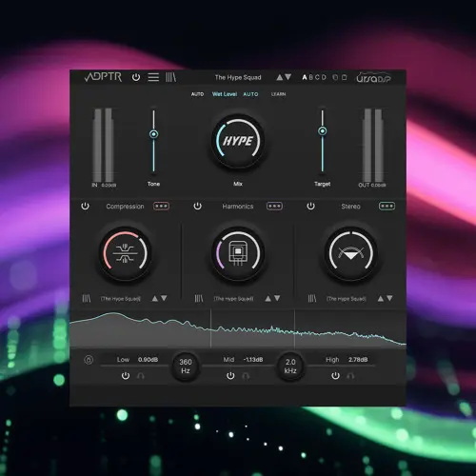Next Harmonics preset down arrow
The width and height of the screenshot is (476, 476).
coord(277,299)
